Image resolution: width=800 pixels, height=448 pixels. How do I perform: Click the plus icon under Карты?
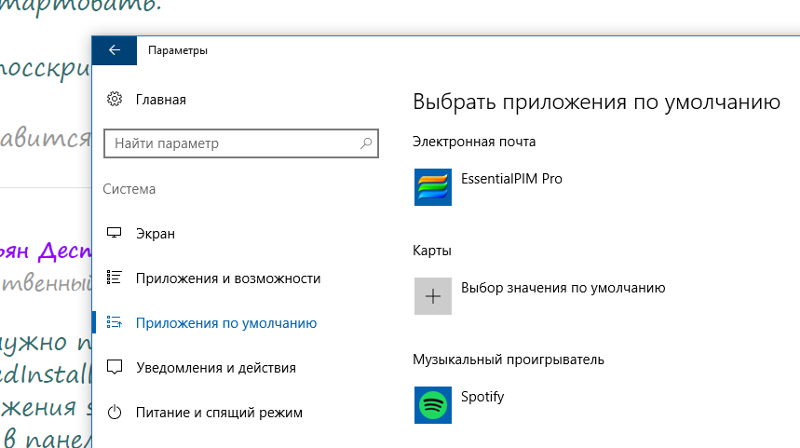tap(433, 296)
